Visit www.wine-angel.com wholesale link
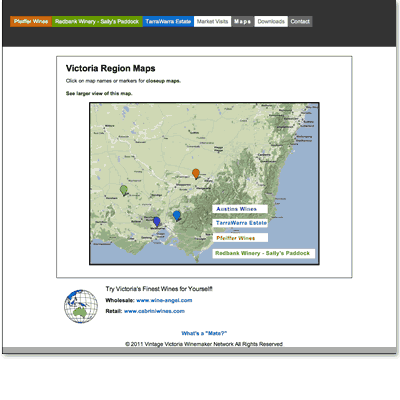The width and height of the screenshot is (400, 400). tap(164, 300)
